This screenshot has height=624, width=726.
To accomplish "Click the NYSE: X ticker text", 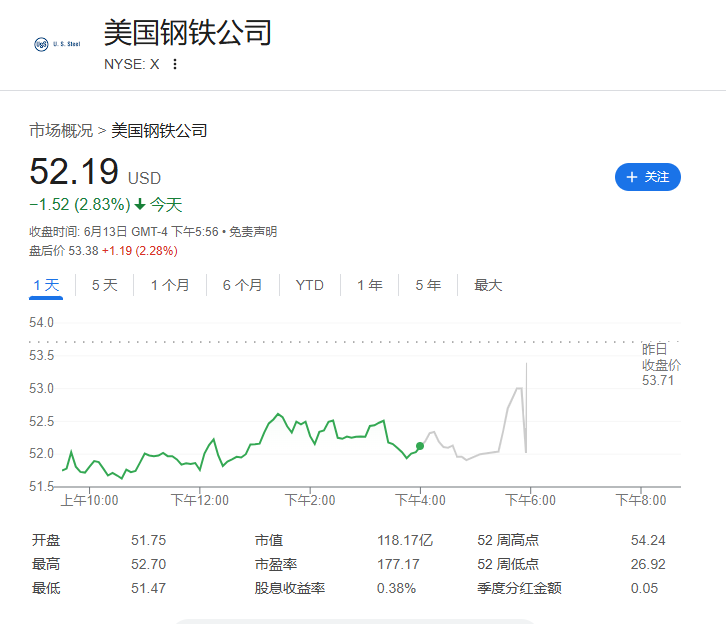I will pos(131,64).
